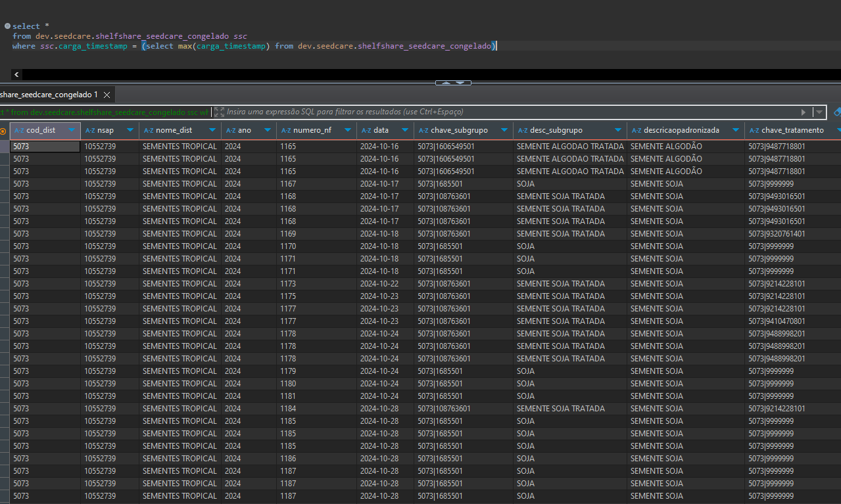
Task: Open nsap column filter dropdown
Action: click(x=130, y=131)
